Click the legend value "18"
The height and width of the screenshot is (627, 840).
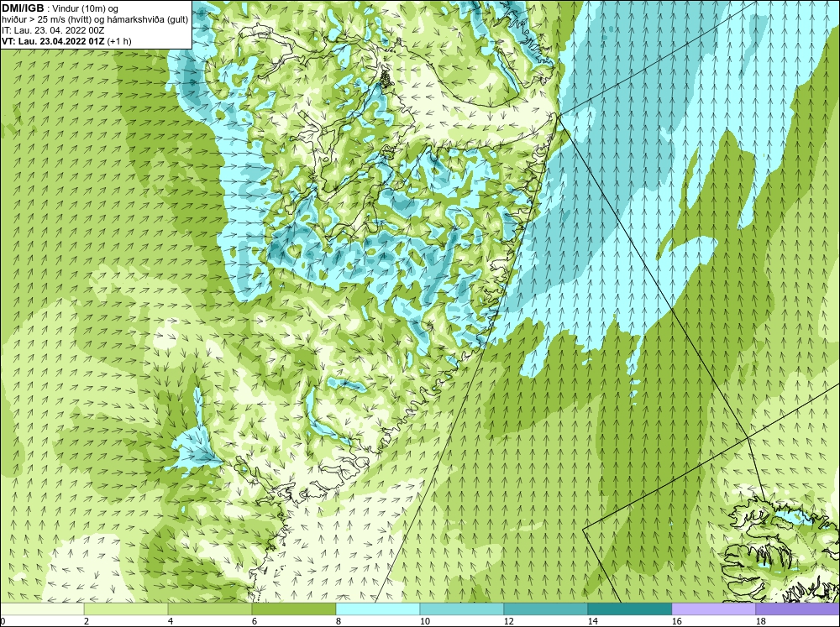pos(761,621)
